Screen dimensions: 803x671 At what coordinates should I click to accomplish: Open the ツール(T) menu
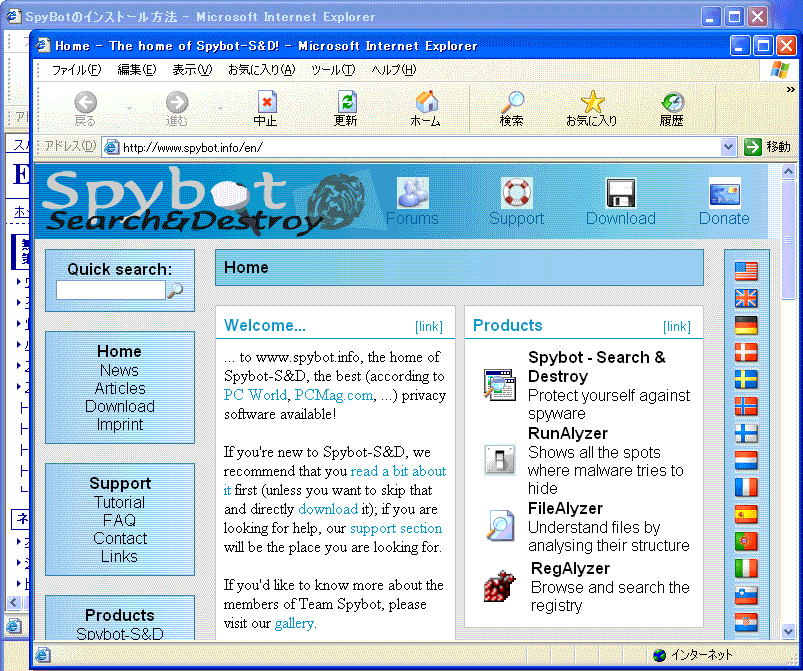333,70
